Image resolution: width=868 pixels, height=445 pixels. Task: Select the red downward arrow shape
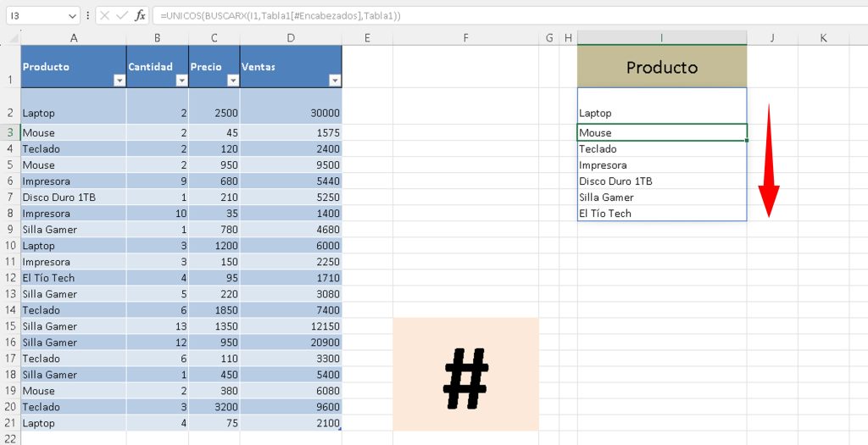coord(768,161)
